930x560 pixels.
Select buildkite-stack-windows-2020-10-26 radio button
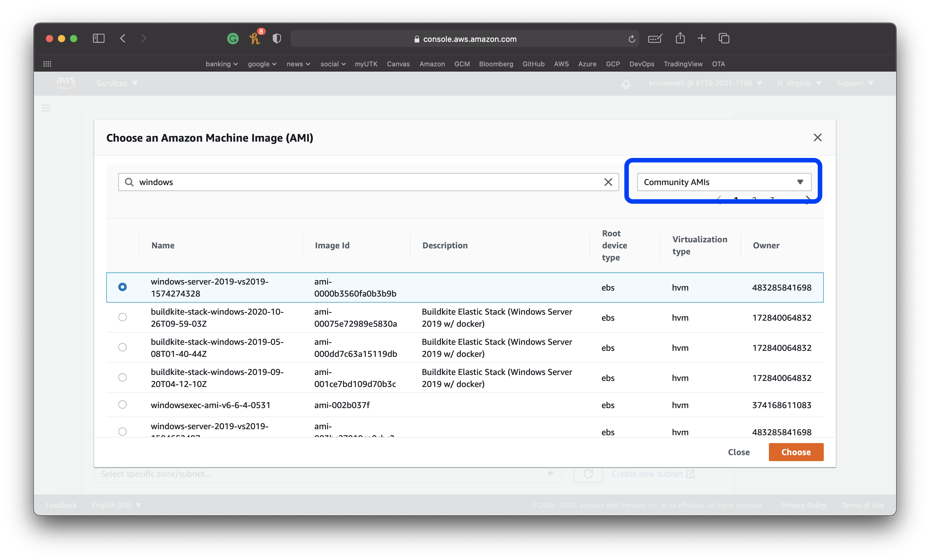click(122, 317)
